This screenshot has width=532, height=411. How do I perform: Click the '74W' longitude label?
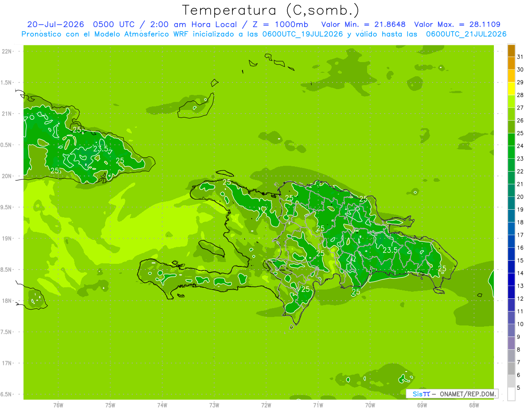[162, 405]
